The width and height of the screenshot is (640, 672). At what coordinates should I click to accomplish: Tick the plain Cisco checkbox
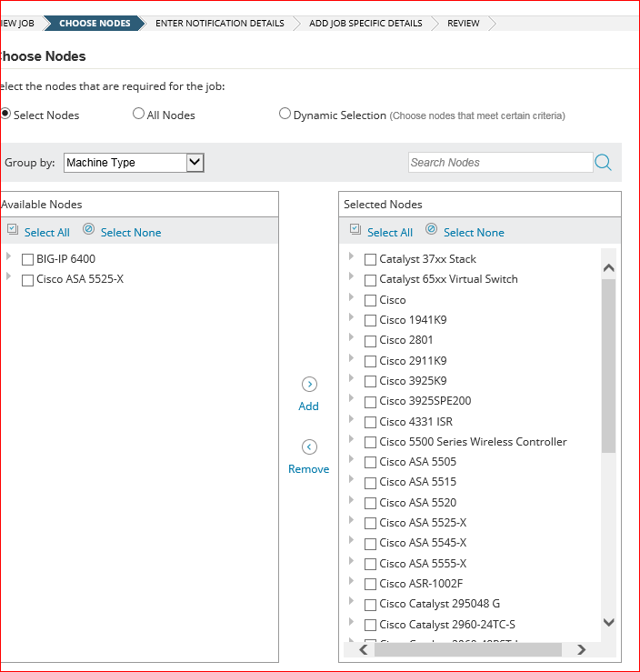(x=370, y=300)
